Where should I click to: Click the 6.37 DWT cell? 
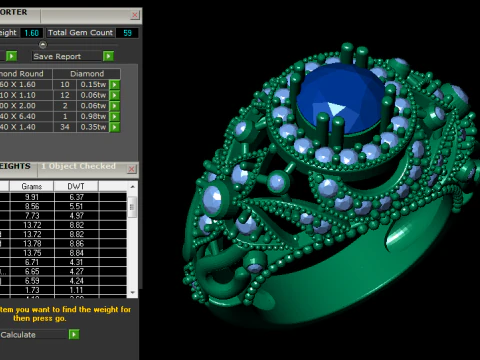click(76, 197)
